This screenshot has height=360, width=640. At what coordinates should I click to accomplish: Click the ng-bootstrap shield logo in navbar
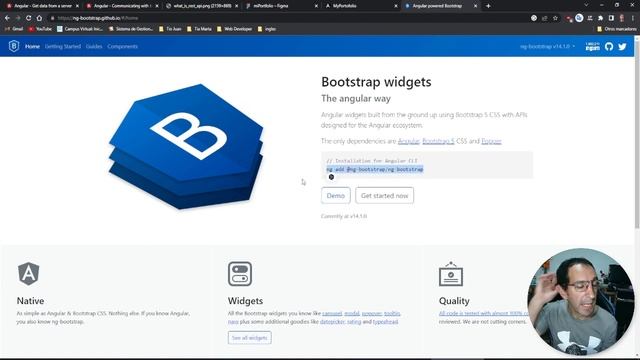14,46
